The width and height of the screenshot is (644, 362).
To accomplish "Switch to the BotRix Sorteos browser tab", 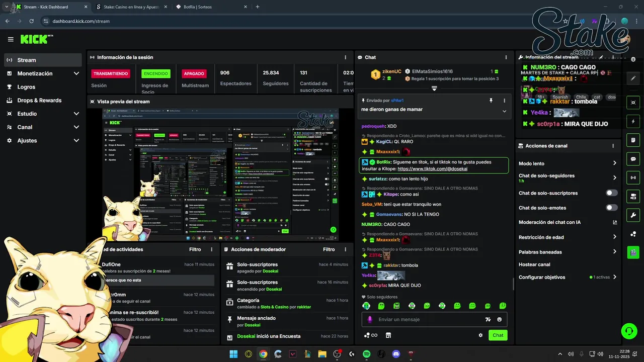I will 211,7.
